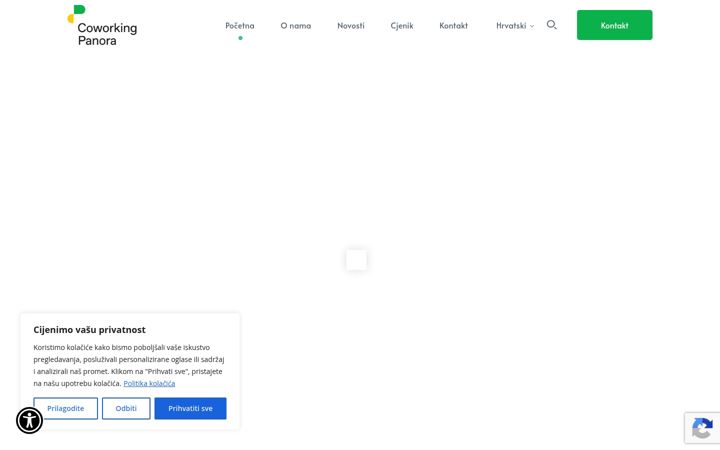Expand the Hrvatski language dropdown

pyautogui.click(x=515, y=26)
